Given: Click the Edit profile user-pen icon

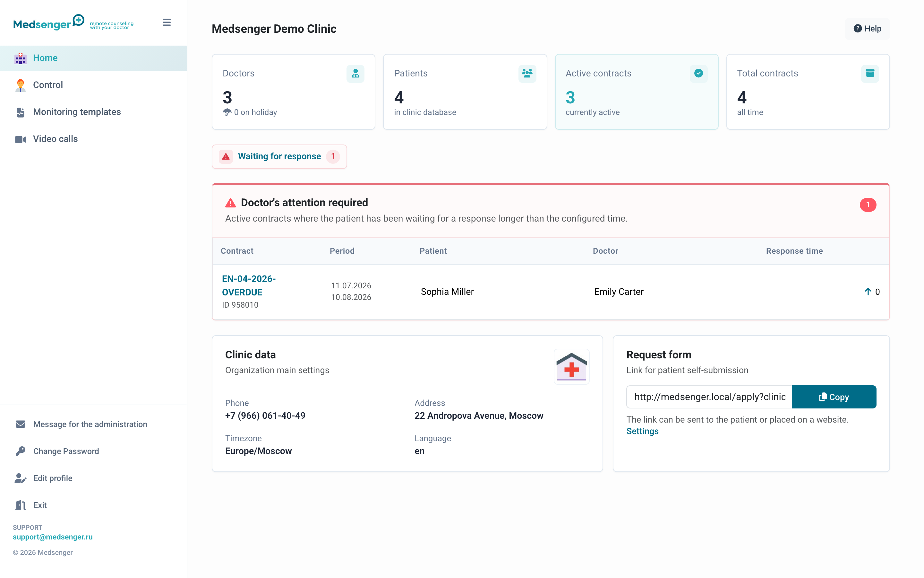Looking at the screenshot, I should [21, 478].
